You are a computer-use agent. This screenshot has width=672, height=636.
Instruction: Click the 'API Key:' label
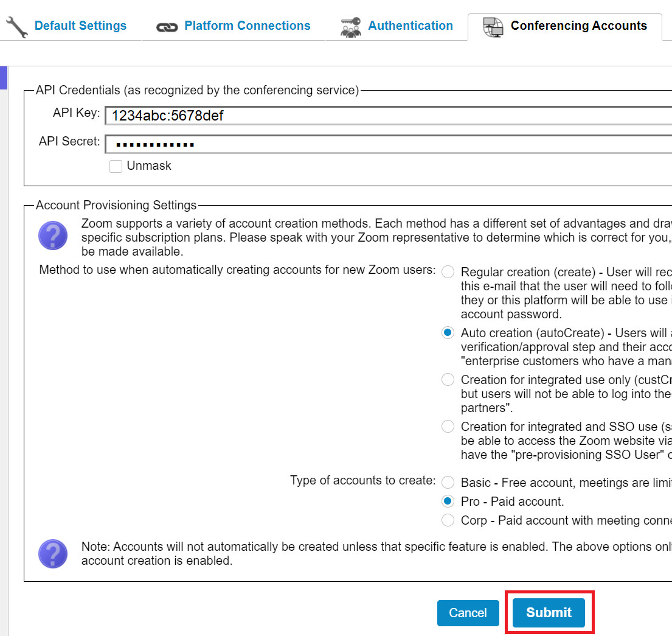click(x=76, y=113)
